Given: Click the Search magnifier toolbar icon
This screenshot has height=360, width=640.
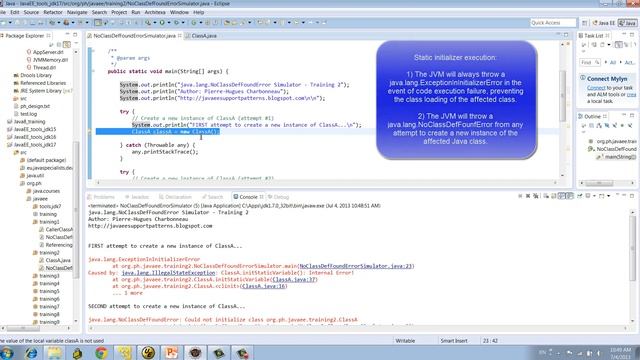Looking at the screenshot, I should (243, 22).
